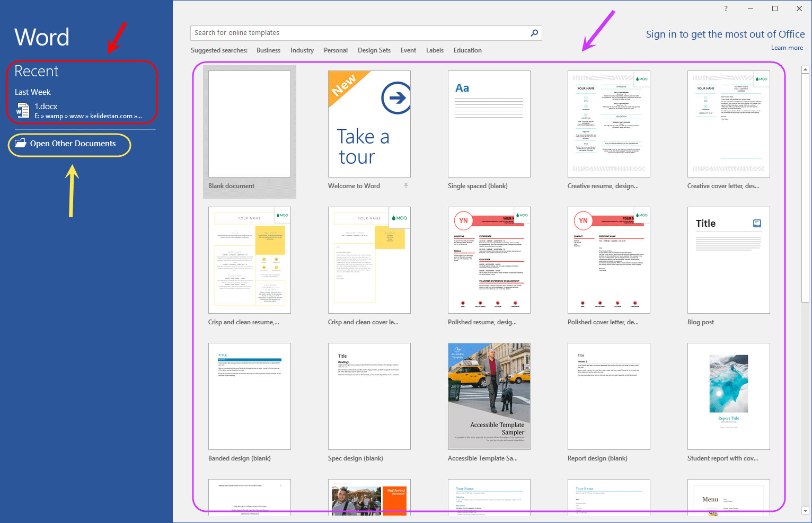
Task: Select the Polished resume template
Action: point(489,260)
